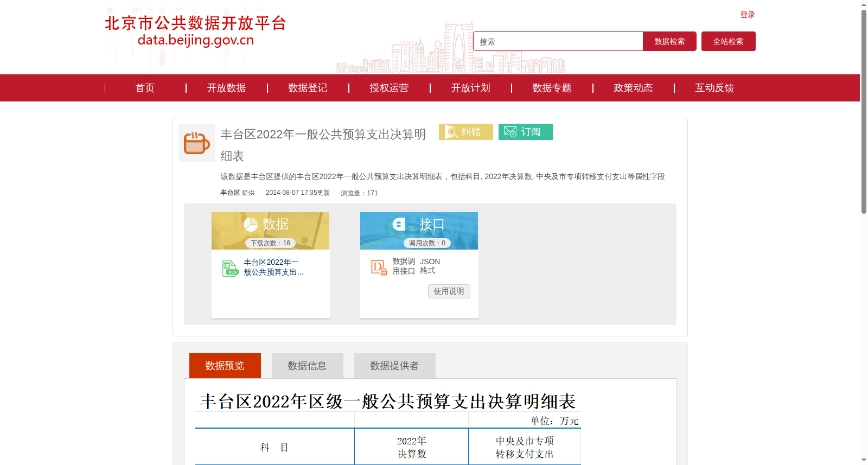Open 政策动态 navigation item
Image resolution: width=868 pixels, height=465 pixels.
point(633,88)
